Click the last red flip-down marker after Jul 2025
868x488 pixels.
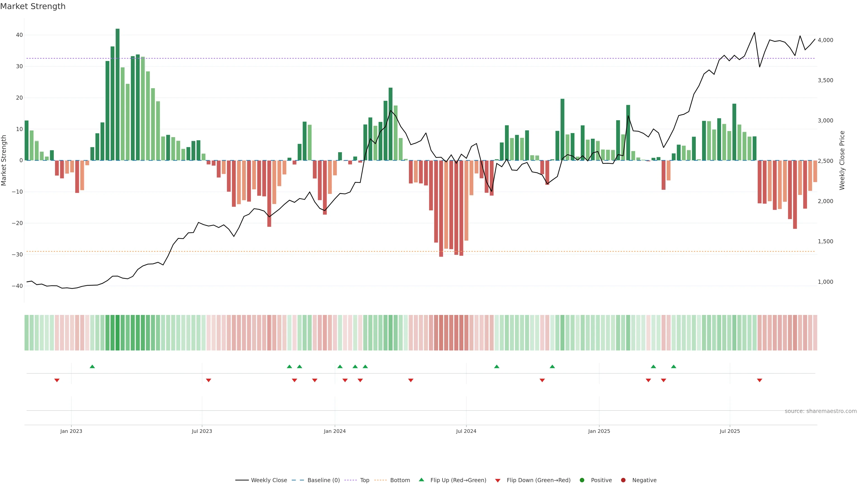759,380
